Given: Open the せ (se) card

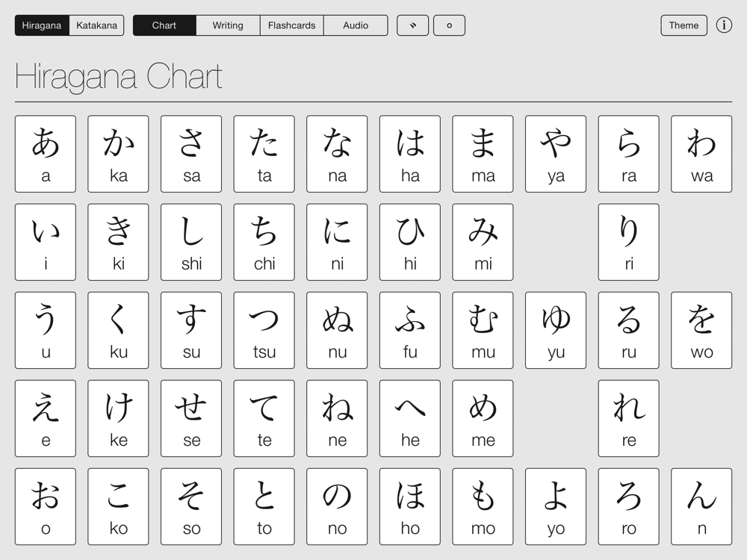Looking at the screenshot, I should coord(191,418).
